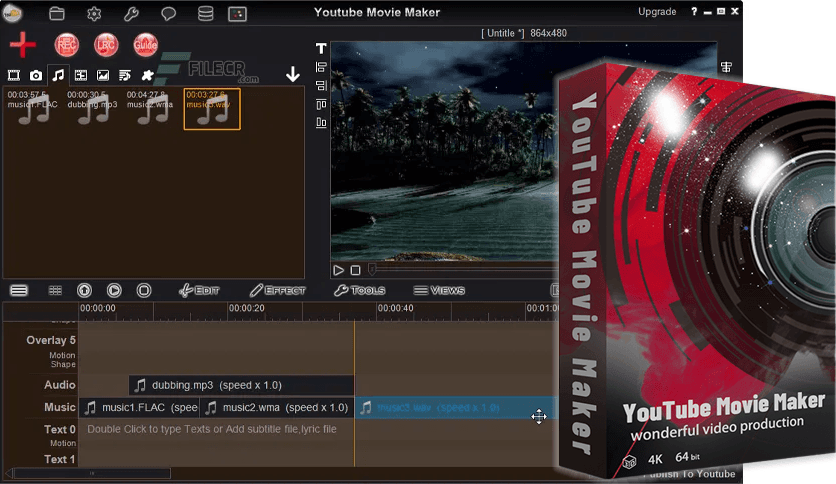Click the down arrow add-to-timeline icon
The width and height of the screenshot is (836, 484).
pyautogui.click(x=293, y=74)
